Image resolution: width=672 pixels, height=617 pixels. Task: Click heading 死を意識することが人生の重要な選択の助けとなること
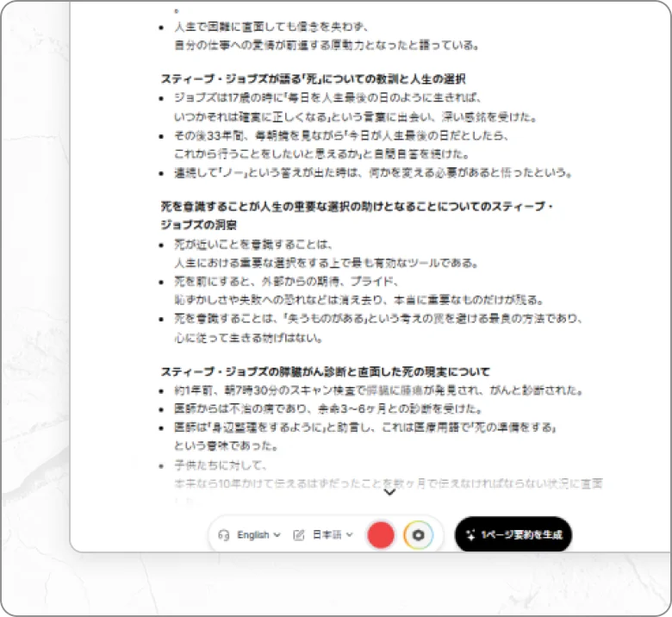coord(357,215)
